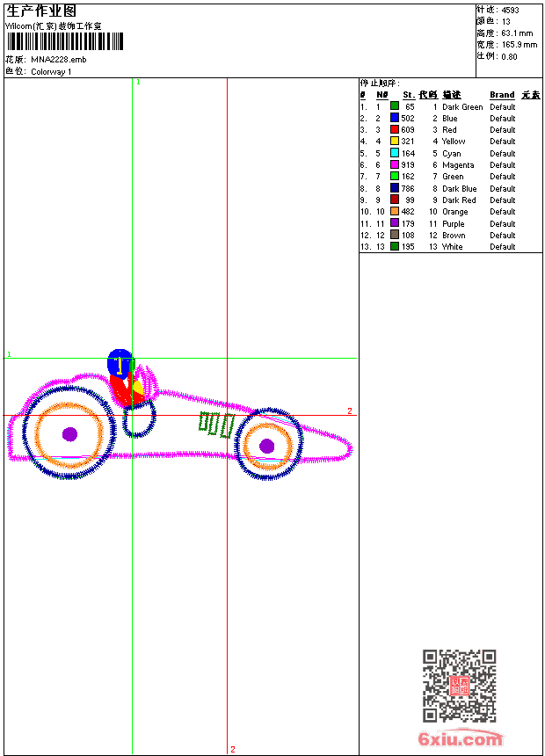Screen dimensions: 545x756
Task: Click the dark blue steering wheel outline
Action: (140, 418)
